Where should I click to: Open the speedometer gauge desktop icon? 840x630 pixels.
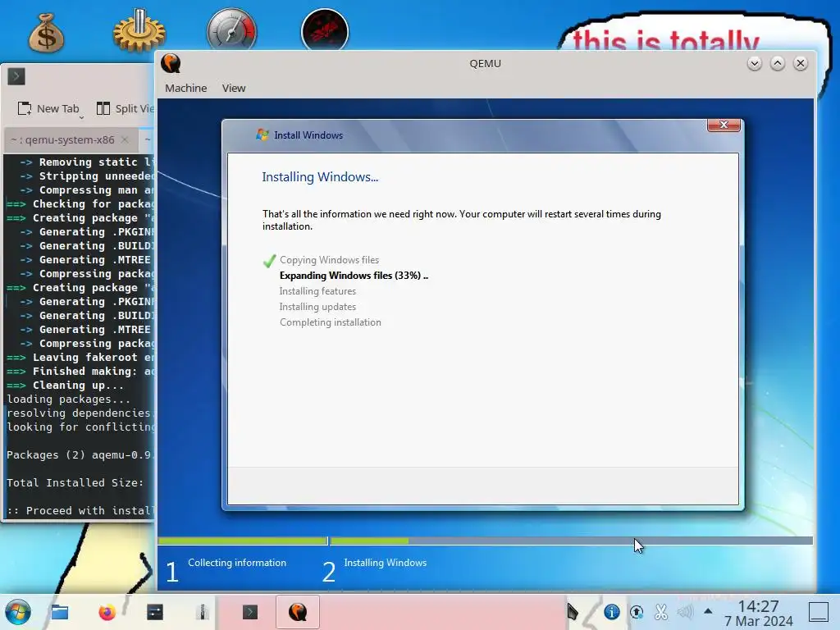click(232, 30)
